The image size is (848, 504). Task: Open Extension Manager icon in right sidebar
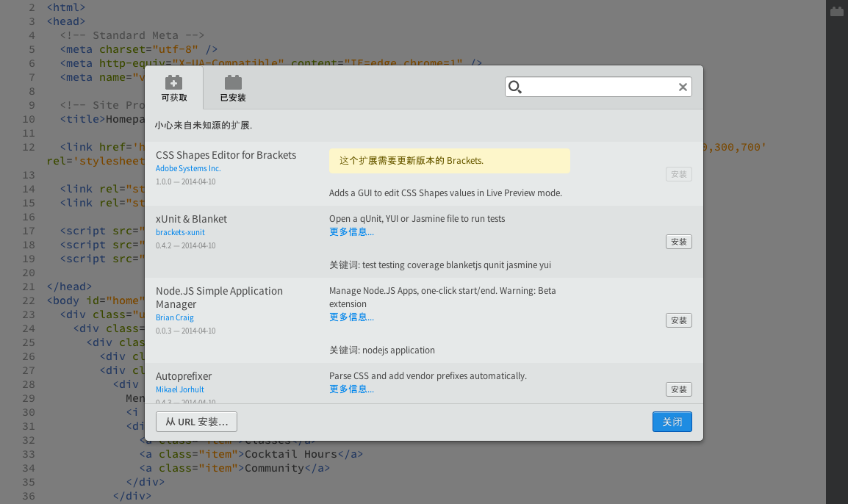click(837, 11)
